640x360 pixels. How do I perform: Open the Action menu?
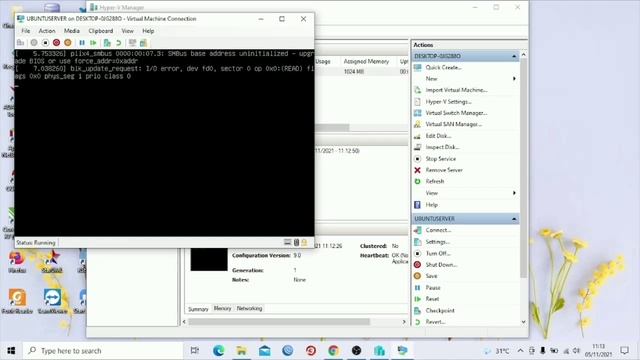pyautogui.click(x=47, y=31)
